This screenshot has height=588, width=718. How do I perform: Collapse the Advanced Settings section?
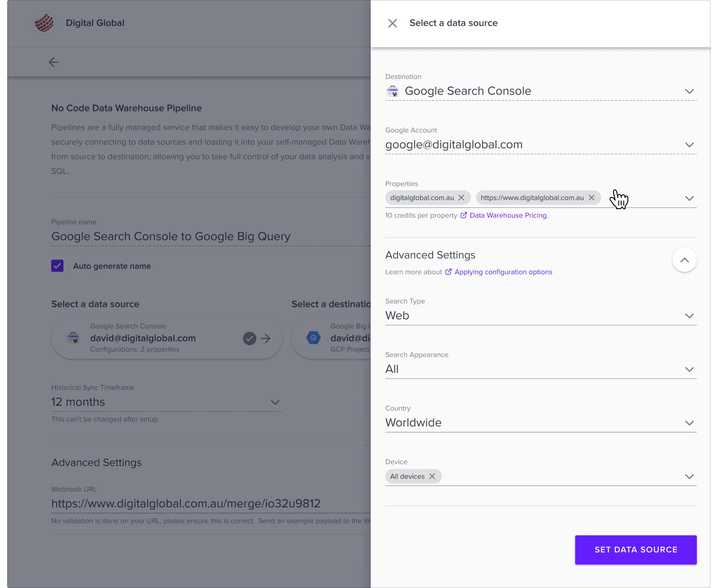click(684, 260)
